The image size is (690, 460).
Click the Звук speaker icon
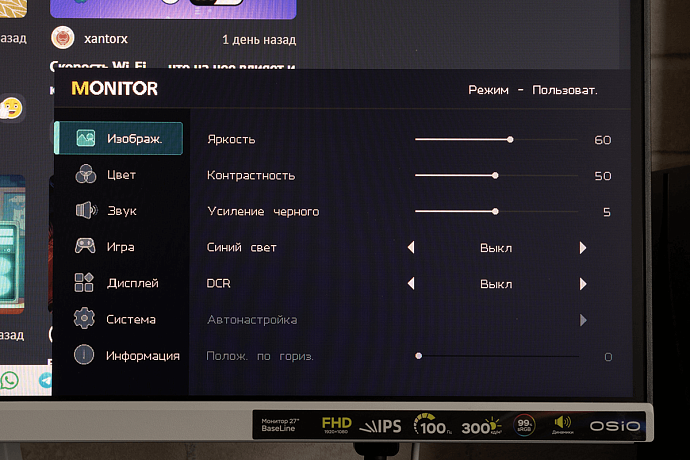click(x=85, y=211)
